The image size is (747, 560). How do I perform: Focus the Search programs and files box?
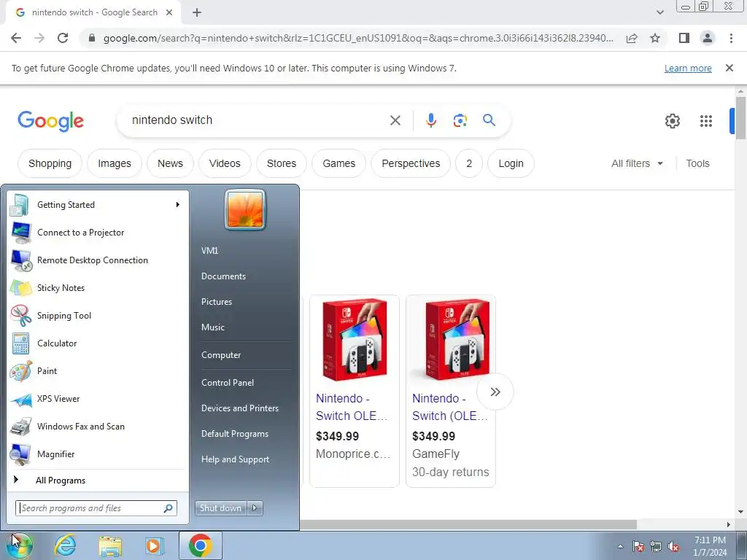pyautogui.click(x=96, y=508)
